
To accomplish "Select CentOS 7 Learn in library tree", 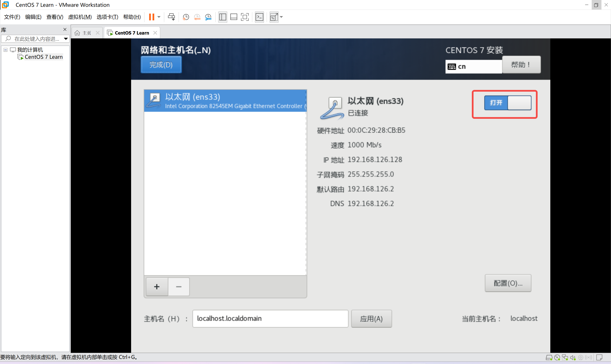I will click(x=41, y=57).
